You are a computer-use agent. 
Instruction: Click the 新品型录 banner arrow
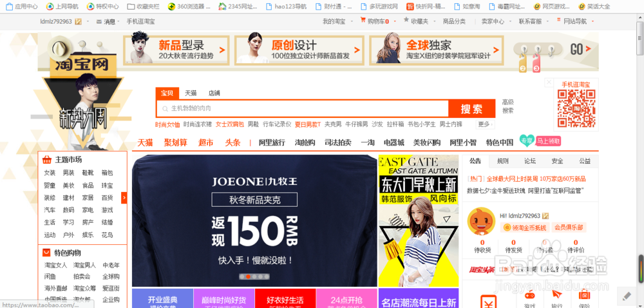click(x=222, y=50)
